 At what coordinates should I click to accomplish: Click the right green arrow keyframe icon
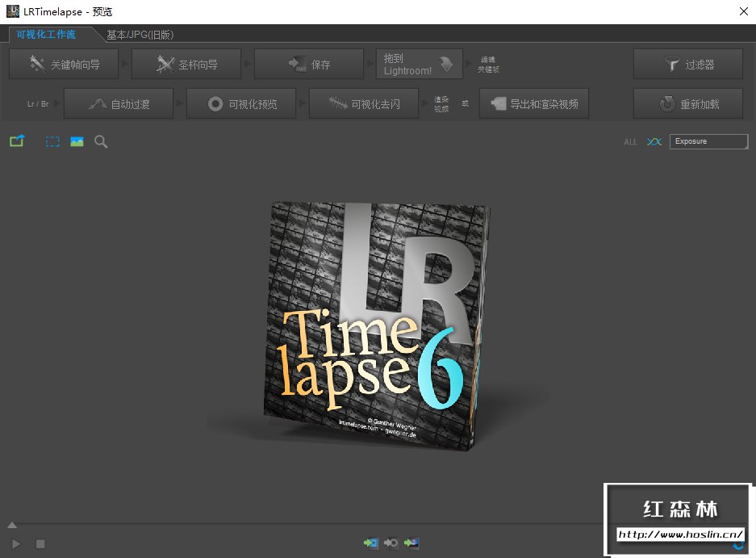411,543
